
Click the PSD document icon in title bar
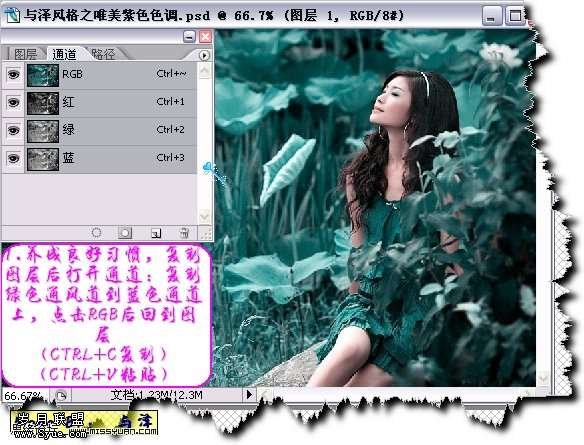12,16
